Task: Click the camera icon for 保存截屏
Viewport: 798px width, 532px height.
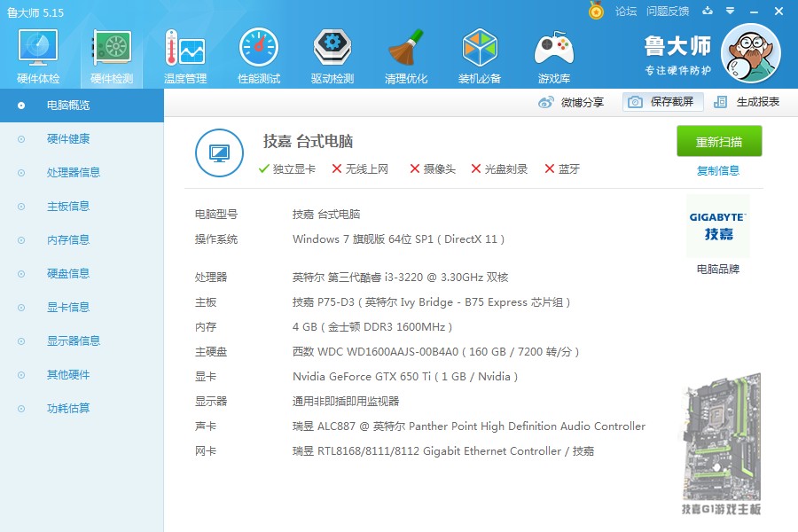Action: click(635, 102)
